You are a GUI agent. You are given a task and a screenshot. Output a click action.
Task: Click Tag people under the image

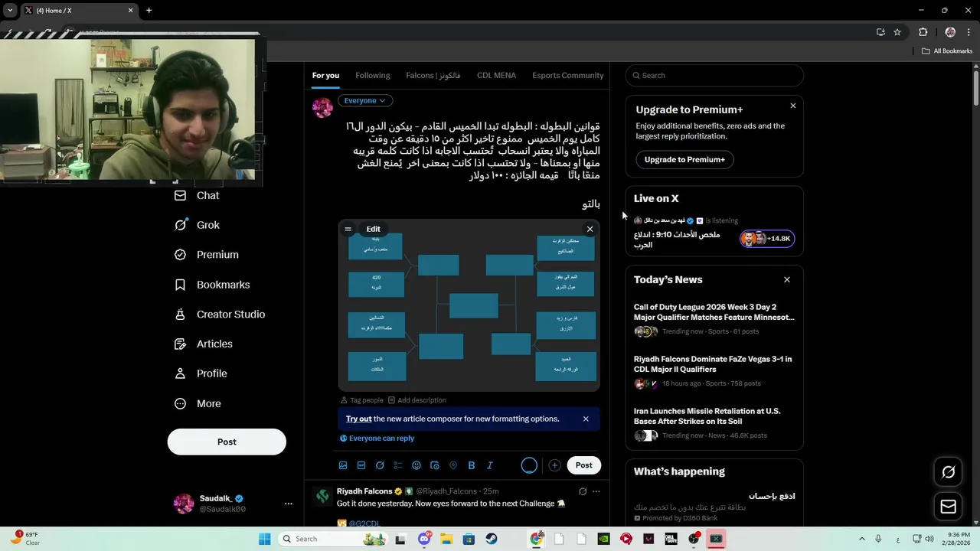[362, 400]
